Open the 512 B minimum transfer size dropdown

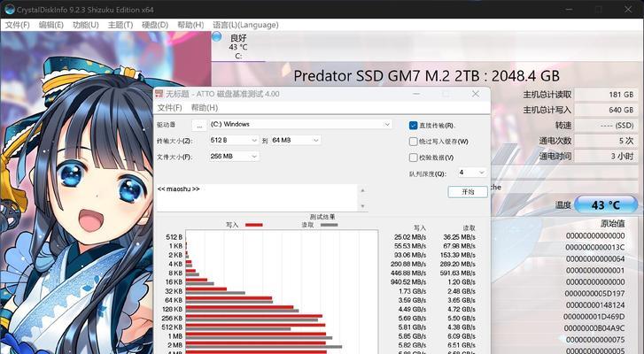234,141
